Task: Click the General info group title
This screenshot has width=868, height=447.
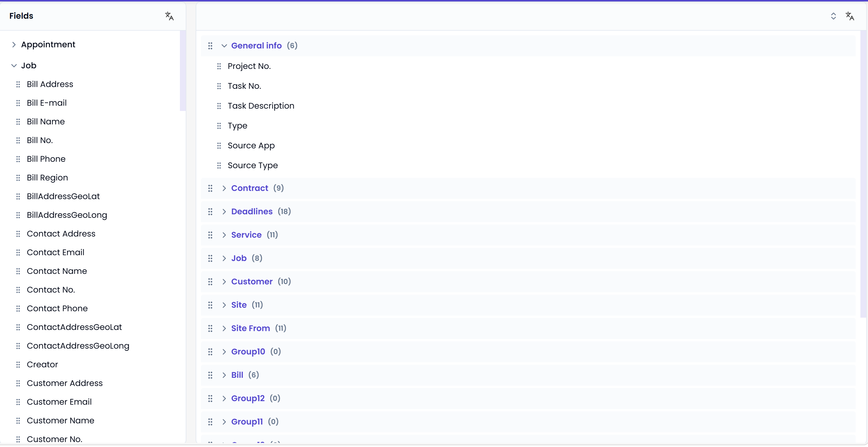Action: [x=256, y=46]
